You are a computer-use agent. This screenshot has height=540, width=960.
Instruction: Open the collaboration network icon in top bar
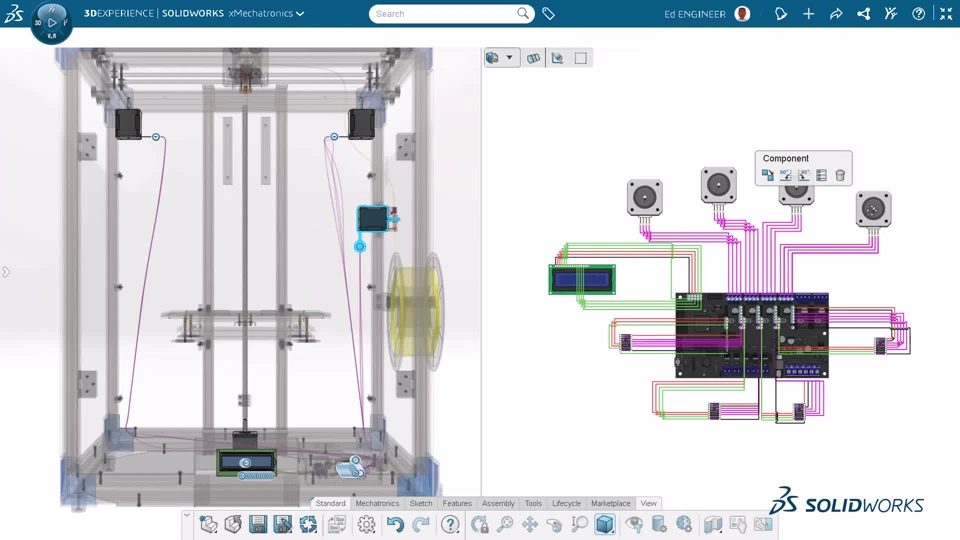864,13
